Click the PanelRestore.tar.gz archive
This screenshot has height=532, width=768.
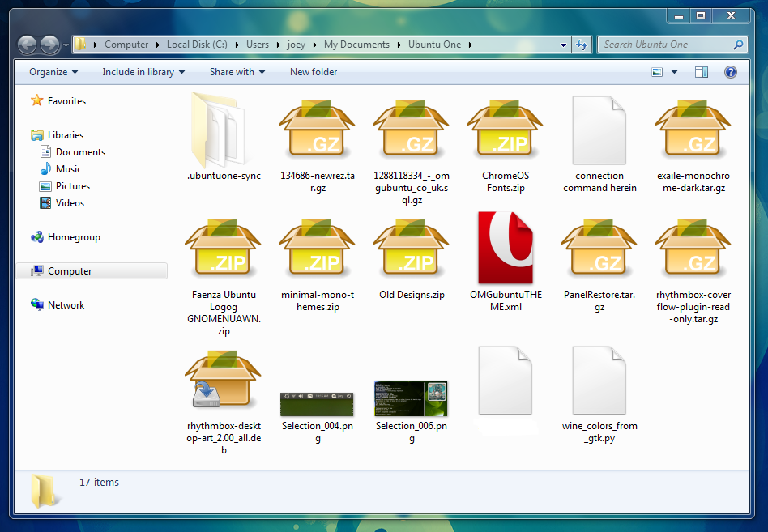(599, 251)
